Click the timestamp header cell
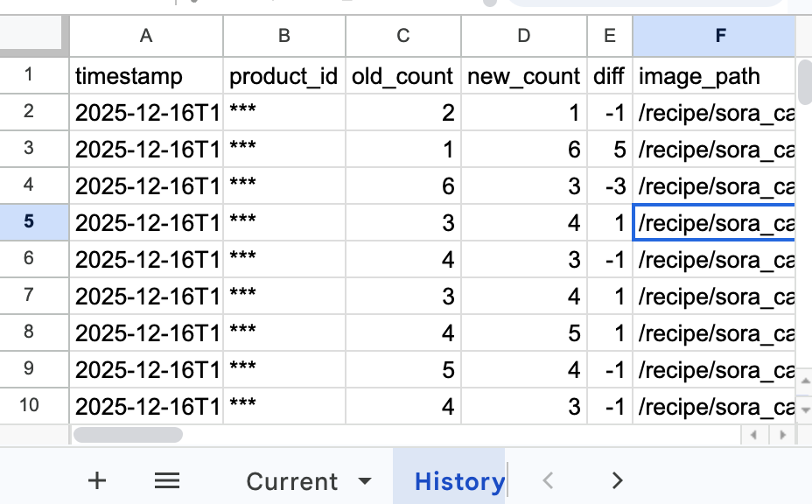This screenshot has height=504, width=812. point(146,76)
